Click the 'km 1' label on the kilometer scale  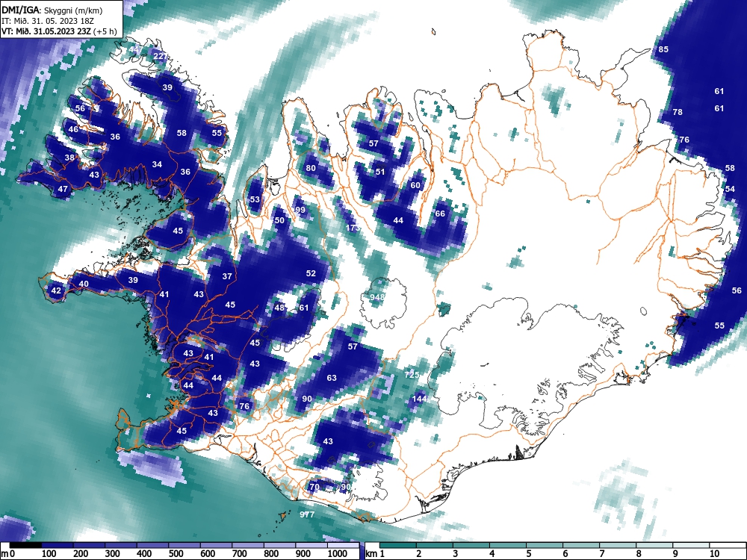point(375,553)
